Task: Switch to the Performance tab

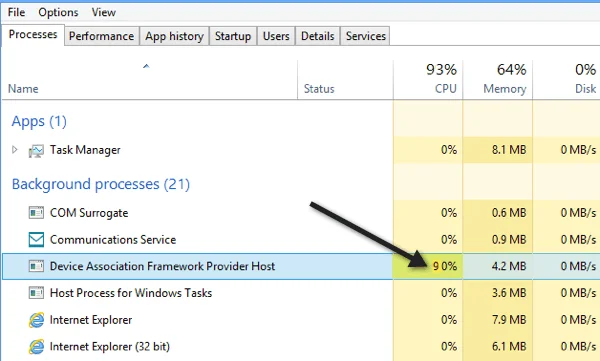Action: [101, 36]
